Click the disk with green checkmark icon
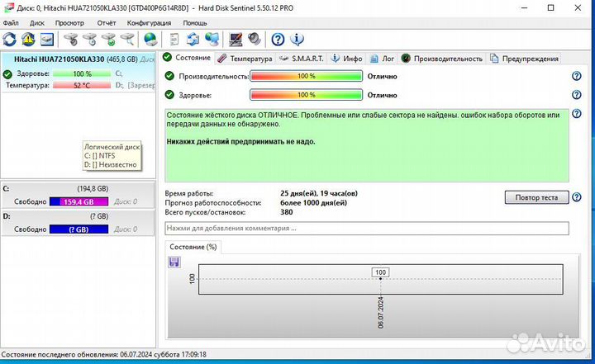 click(x=108, y=39)
